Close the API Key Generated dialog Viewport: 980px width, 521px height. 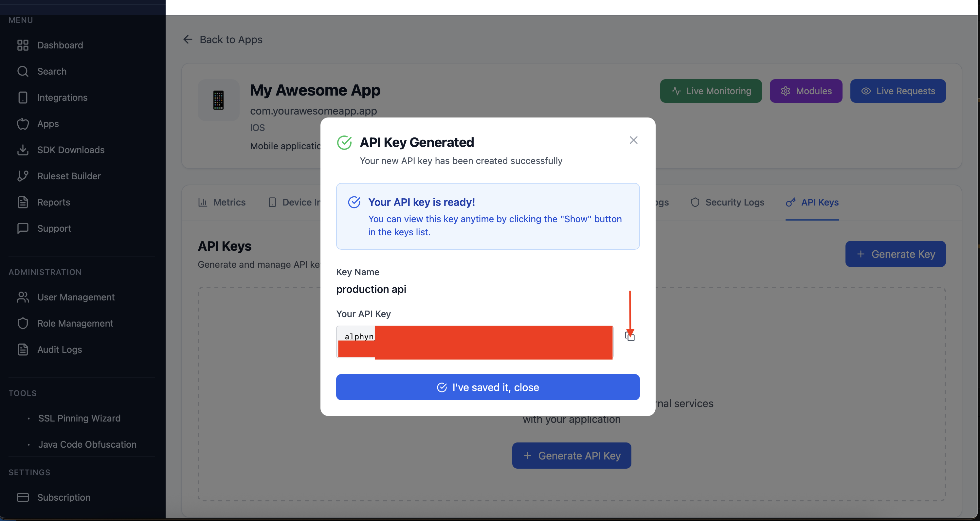pos(633,140)
